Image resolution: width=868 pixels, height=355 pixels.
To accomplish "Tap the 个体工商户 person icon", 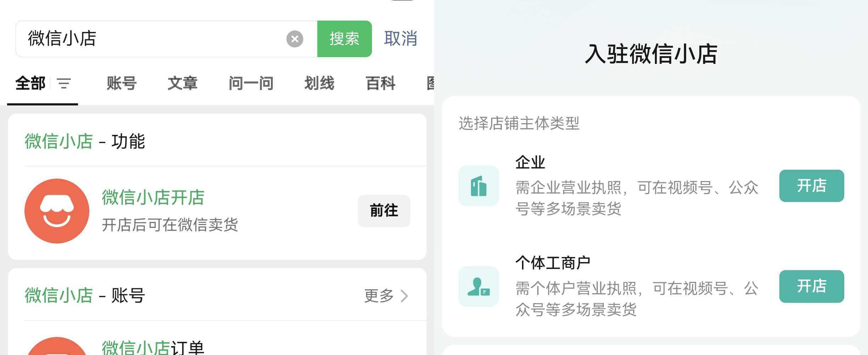I will [x=478, y=286].
